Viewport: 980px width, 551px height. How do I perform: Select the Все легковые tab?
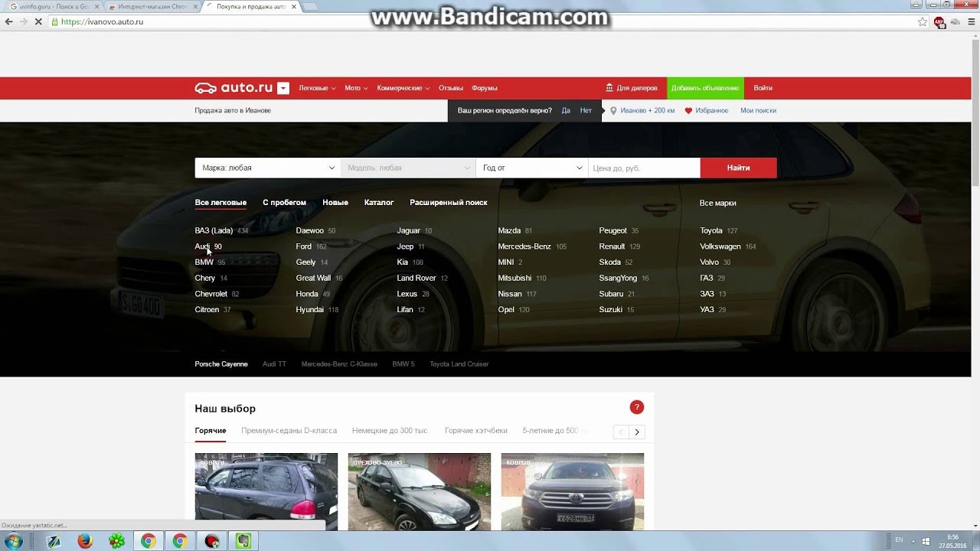coord(220,203)
